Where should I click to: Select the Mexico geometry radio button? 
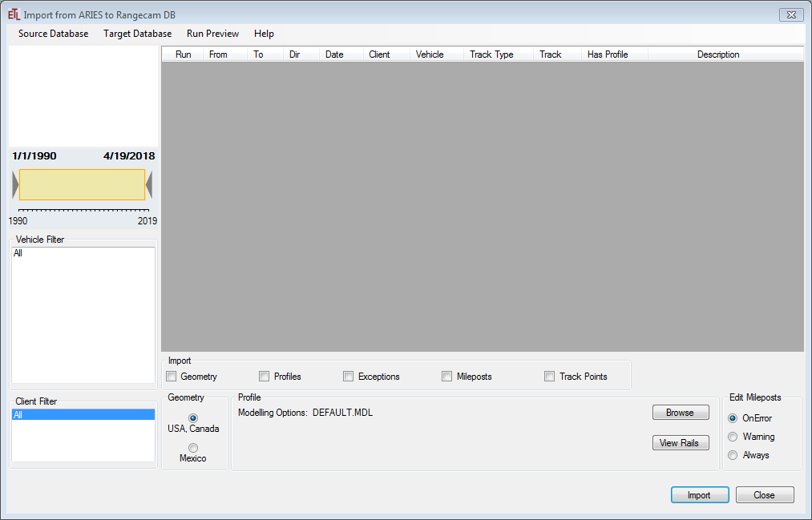click(193, 448)
